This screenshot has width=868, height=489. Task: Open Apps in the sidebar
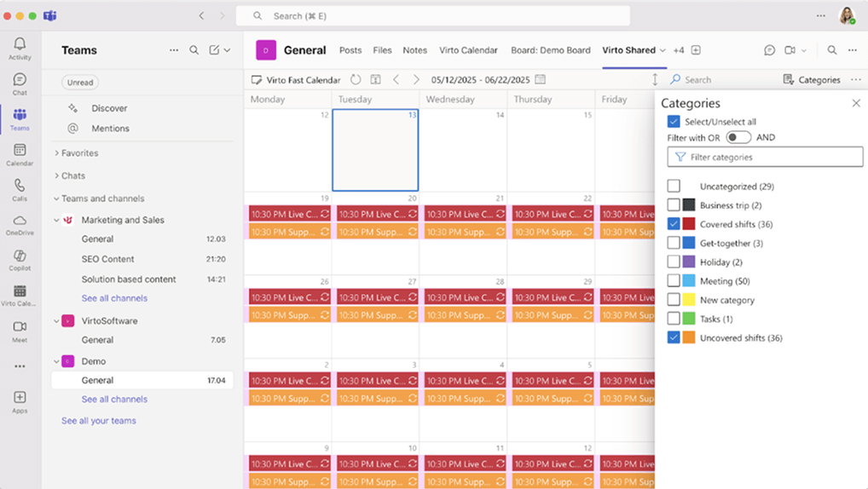[20, 402]
